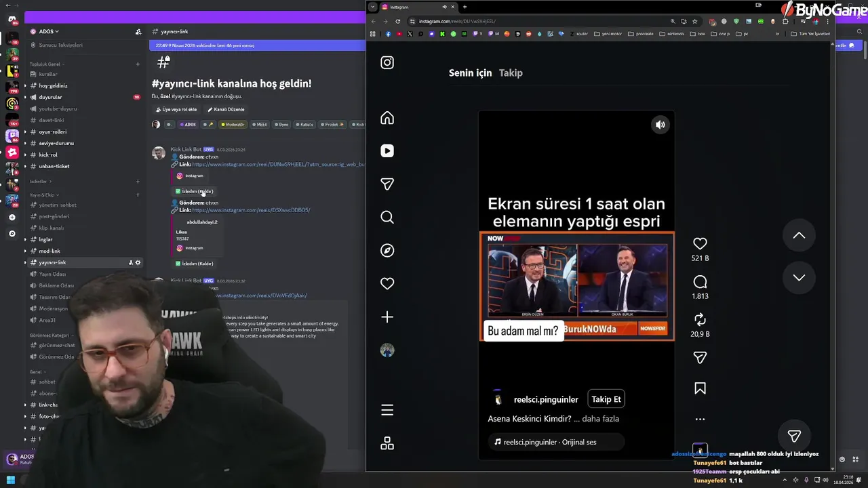Open Instagram Messages paper-plane sidebar icon
The height and width of the screenshot is (488, 868).
click(387, 184)
